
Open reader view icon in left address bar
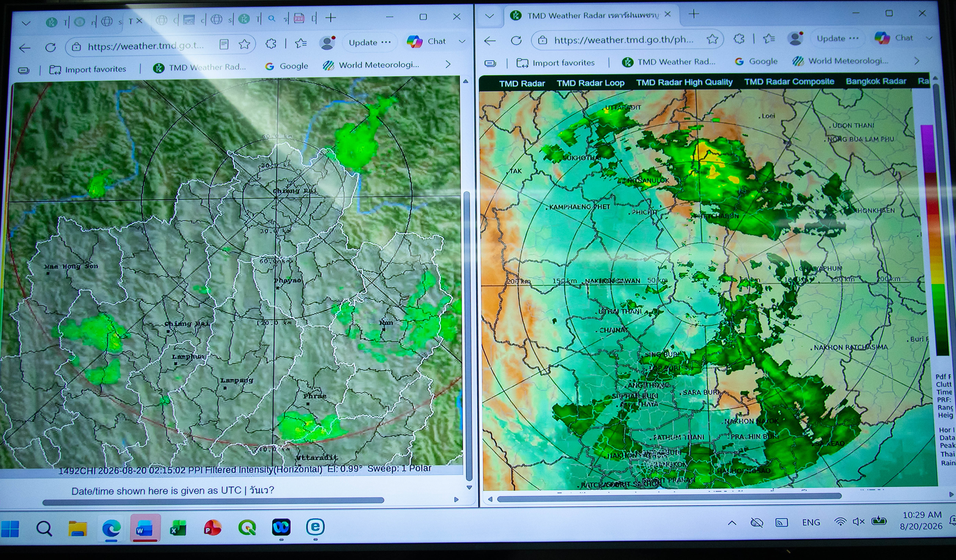click(x=224, y=45)
